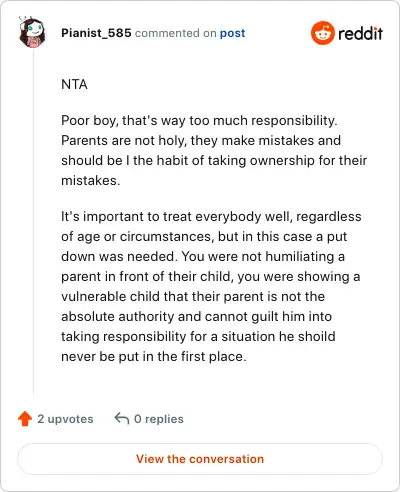
Task: Click the '2 upvotes' count label
Action: (65, 419)
